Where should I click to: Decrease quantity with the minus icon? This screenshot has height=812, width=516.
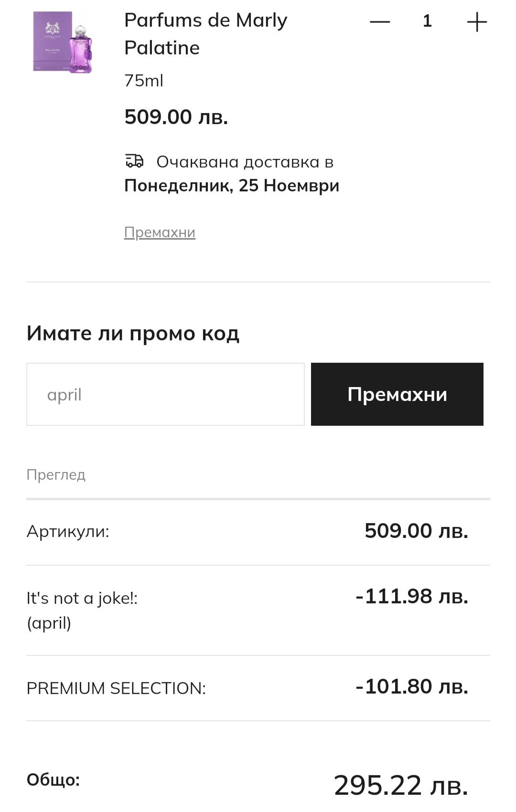pos(380,22)
